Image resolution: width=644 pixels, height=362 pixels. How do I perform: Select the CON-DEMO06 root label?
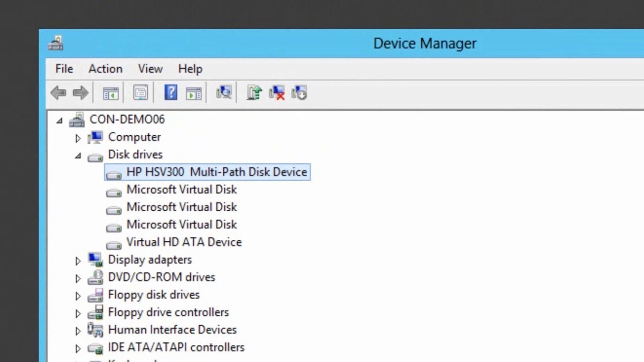click(x=127, y=119)
